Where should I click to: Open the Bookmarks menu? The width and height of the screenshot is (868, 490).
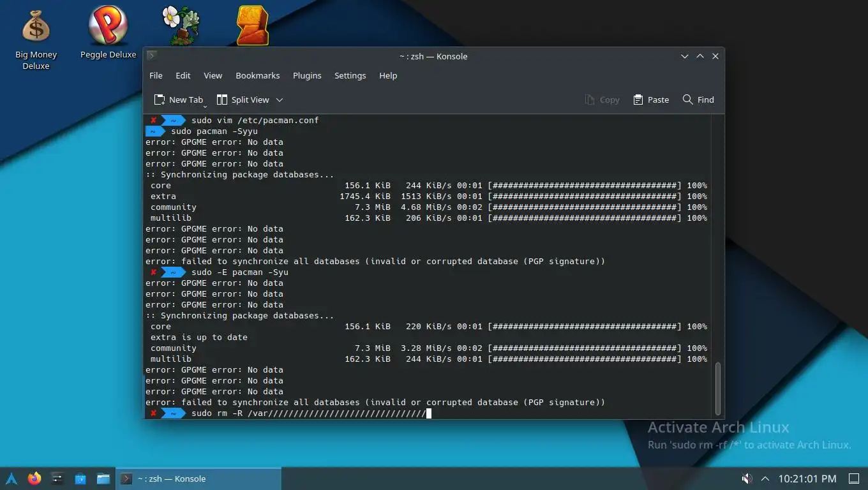(258, 75)
